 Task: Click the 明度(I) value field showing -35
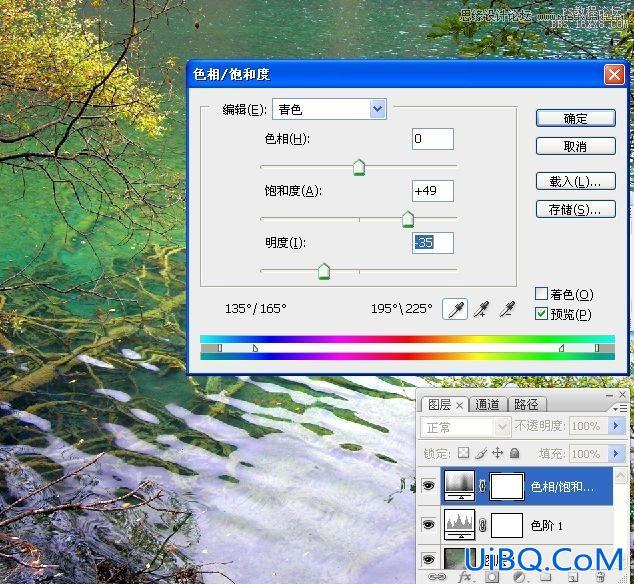point(433,243)
